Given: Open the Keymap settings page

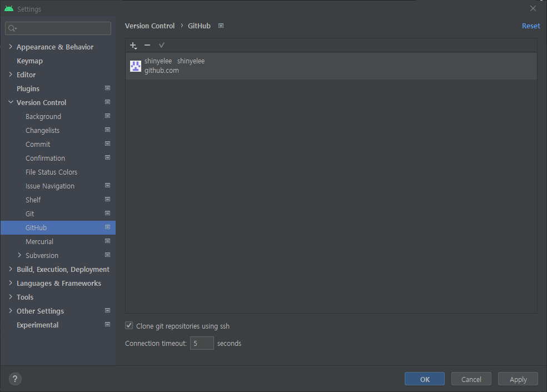Looking at the screenshot, I should [x=29, y=61].
